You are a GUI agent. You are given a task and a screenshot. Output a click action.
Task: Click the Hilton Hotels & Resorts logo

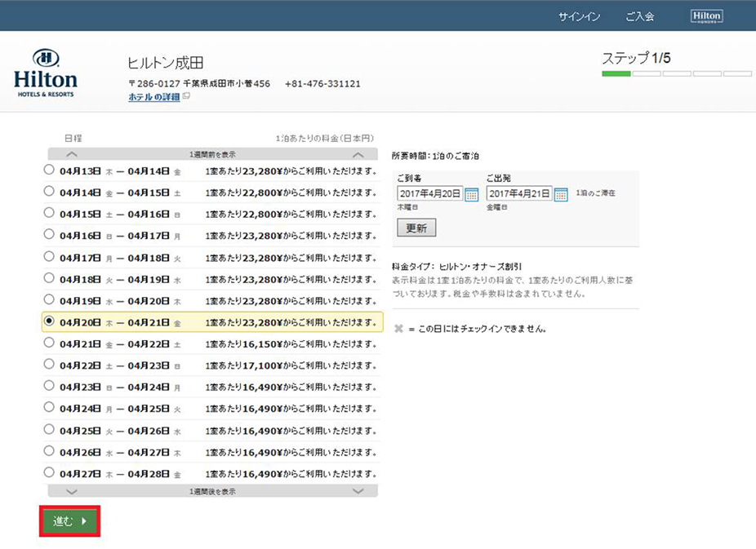click(46, 73)
